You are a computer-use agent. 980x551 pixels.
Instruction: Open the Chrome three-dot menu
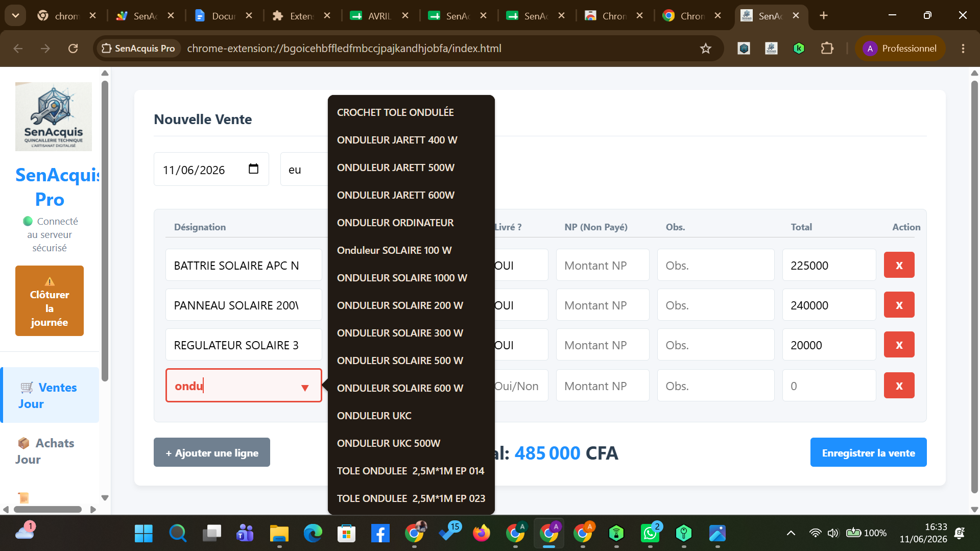click(963, 49)
